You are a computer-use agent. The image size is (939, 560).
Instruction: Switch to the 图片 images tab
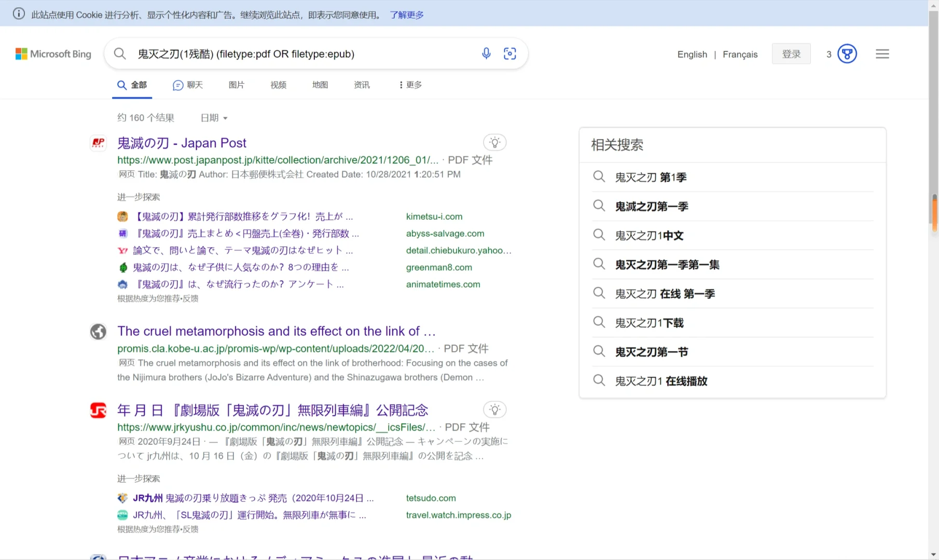pos(237,85)
